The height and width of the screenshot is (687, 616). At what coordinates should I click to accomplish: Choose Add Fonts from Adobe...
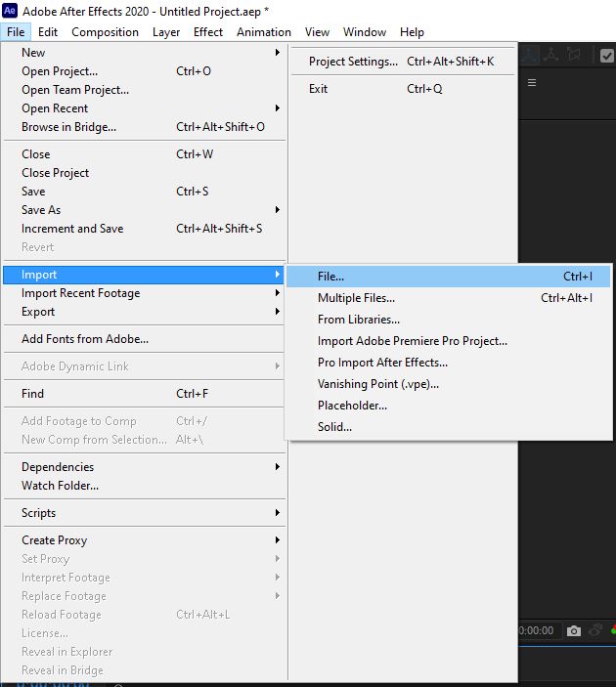pyautogui.click(x=144, y=339)
